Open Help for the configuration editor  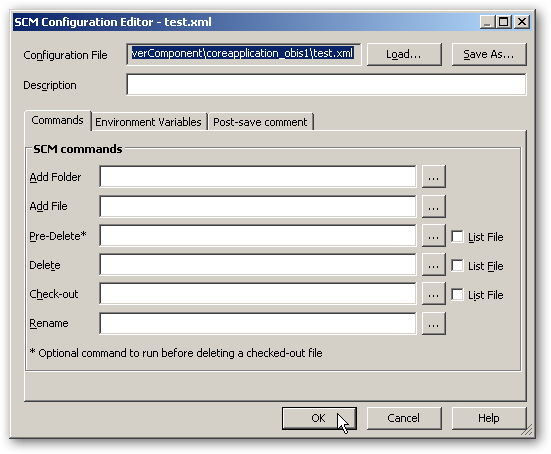pyautogui.click(x=489, y=418)
